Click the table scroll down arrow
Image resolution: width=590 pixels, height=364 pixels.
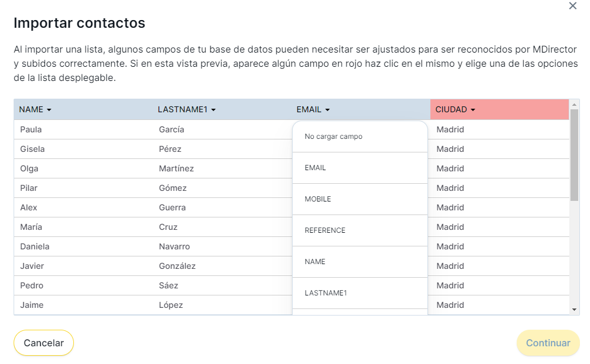click(x=574, y=309)
